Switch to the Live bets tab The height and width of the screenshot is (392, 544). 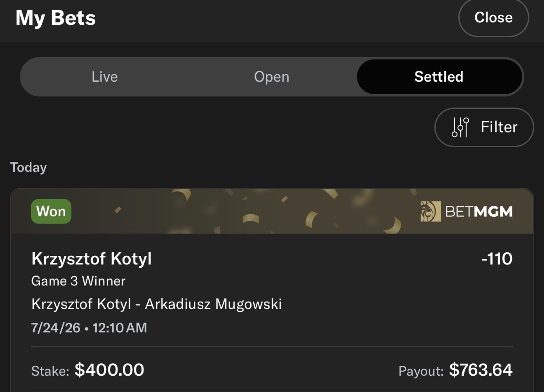(105, 77)
